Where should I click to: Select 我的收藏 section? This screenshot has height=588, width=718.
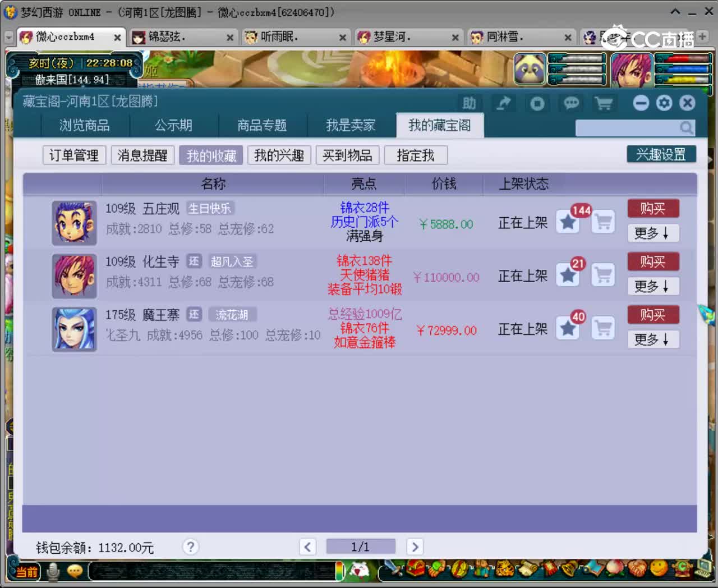pyautogui.click(x=211, y=155)
